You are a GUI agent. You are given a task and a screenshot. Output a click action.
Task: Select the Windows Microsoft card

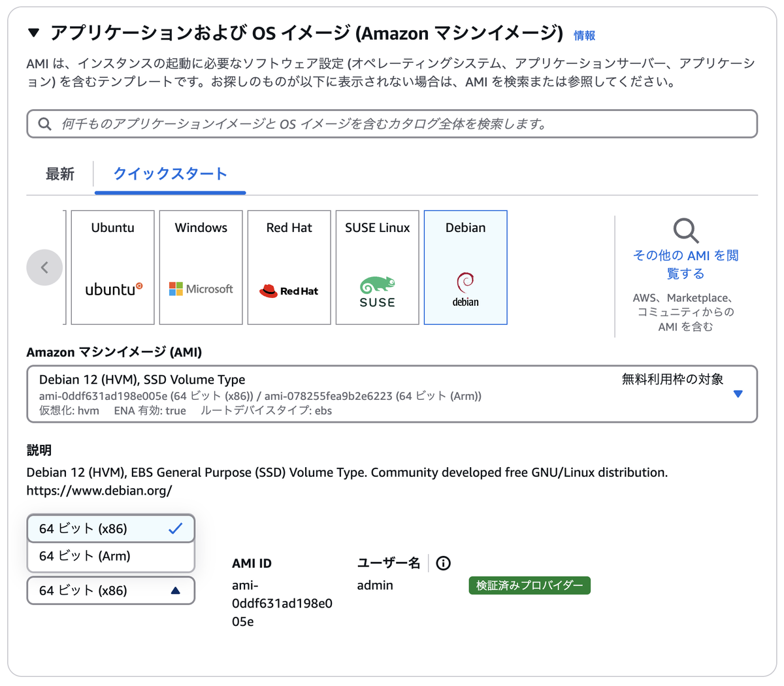pyautogui.click(x=201, y=267)
